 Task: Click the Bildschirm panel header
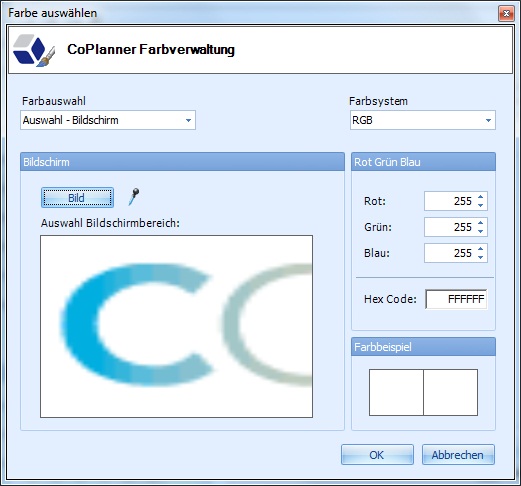[182, 162]
